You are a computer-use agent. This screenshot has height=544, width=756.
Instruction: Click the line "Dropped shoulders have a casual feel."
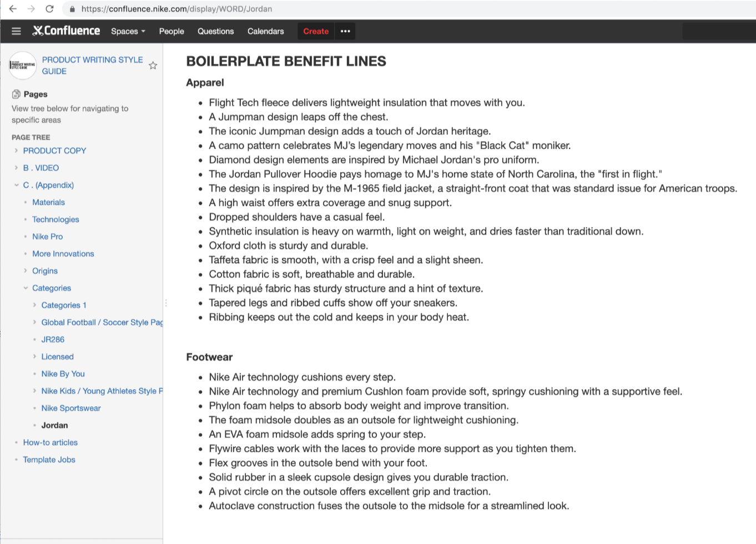pyautogui.click(x=296, y=217)
